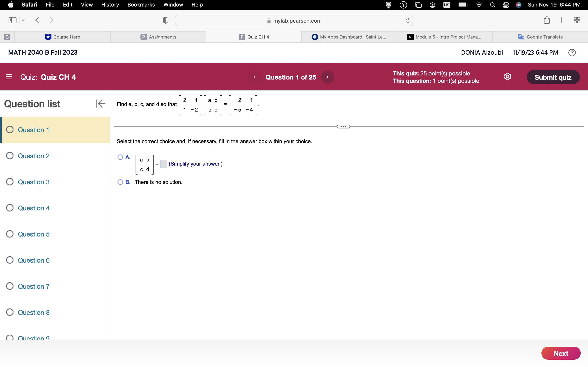This screenshot has width=588, height=367.
Task: Open quiz settings gear icon
Action: pos(507,77)
